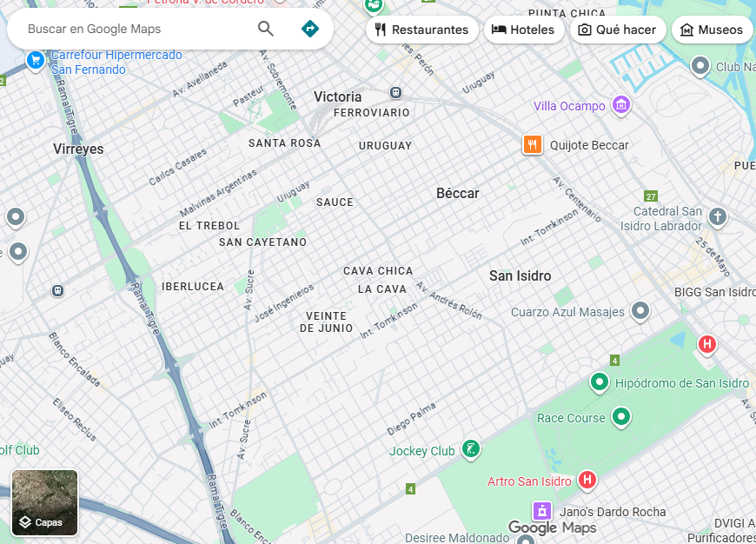This screenshot has width=756, height=544.
Task: Click the Jano's Dardo Rocha pin
Action: point(543,510)
